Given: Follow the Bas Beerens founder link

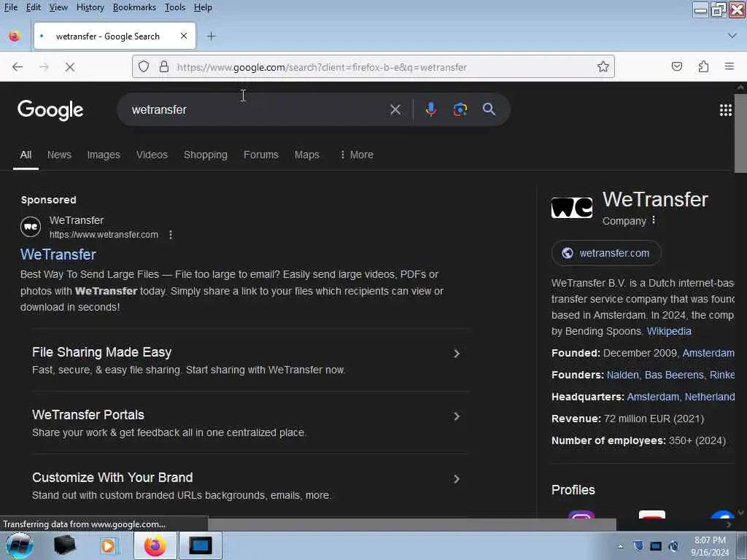Looking at the screenshot, I should 673,375.
